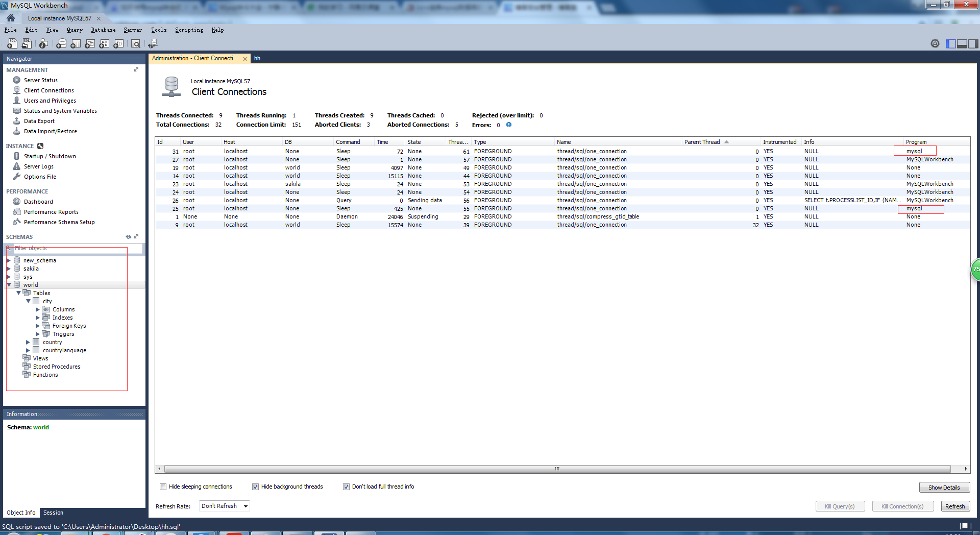The image size is (980, 535).
Task: Open Workbench preferences gear icon
Action: click(935, 43)
